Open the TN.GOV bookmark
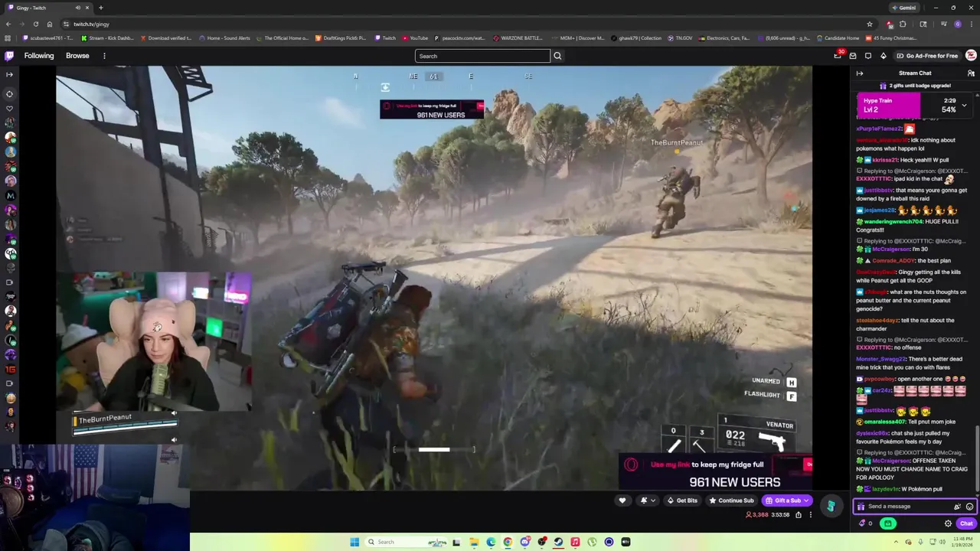The width and height of the screenshot is (980, 551). (681, 38)
